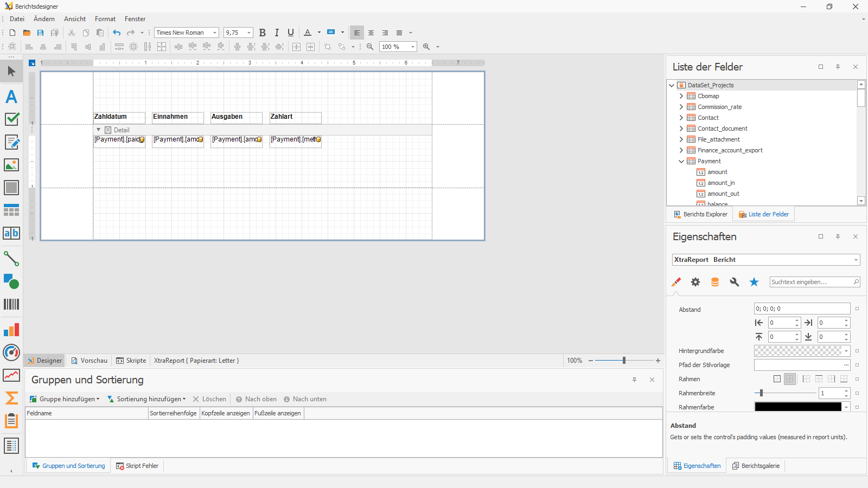
Task: Toggle Underline formatting
Action: pyautogui.click(x=291, y=33)
